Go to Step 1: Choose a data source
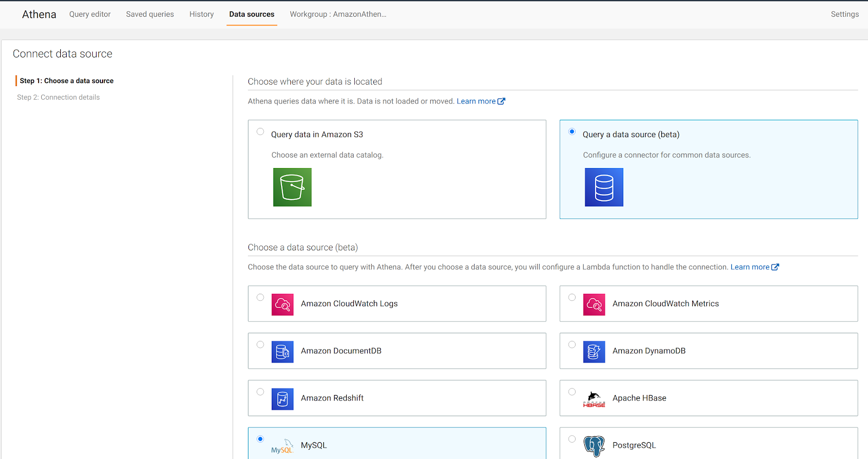This screenshot has width=868, height=459. 67,81
